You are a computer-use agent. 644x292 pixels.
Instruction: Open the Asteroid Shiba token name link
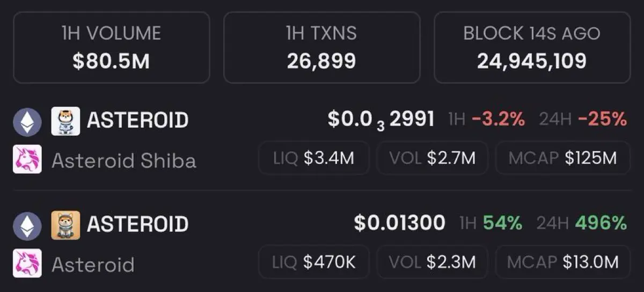pos(124,160)
